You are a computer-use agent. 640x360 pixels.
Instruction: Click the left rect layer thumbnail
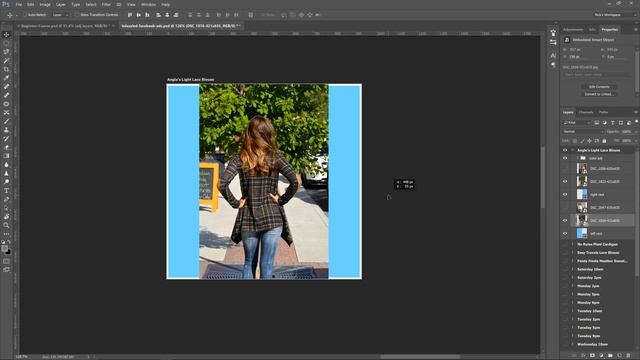click(582, 233)
